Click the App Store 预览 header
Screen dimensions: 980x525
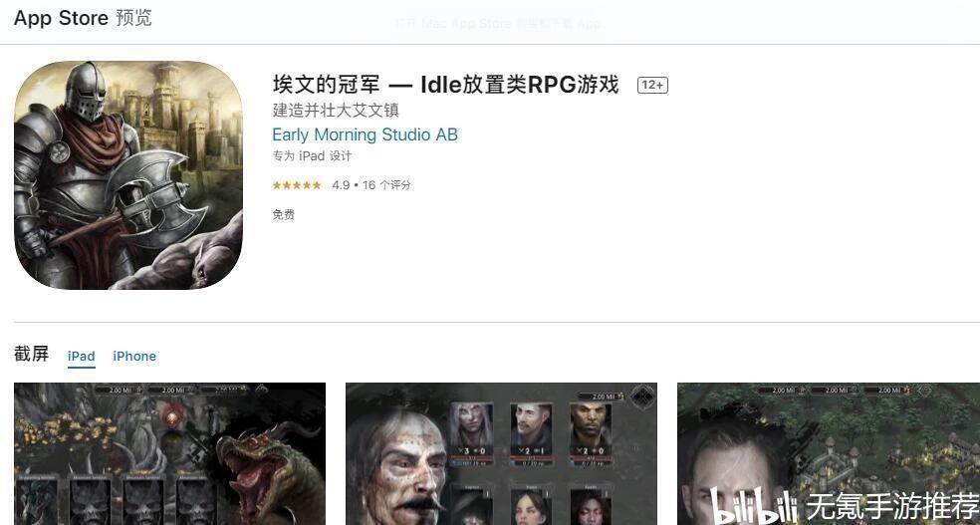click(83, 18)
